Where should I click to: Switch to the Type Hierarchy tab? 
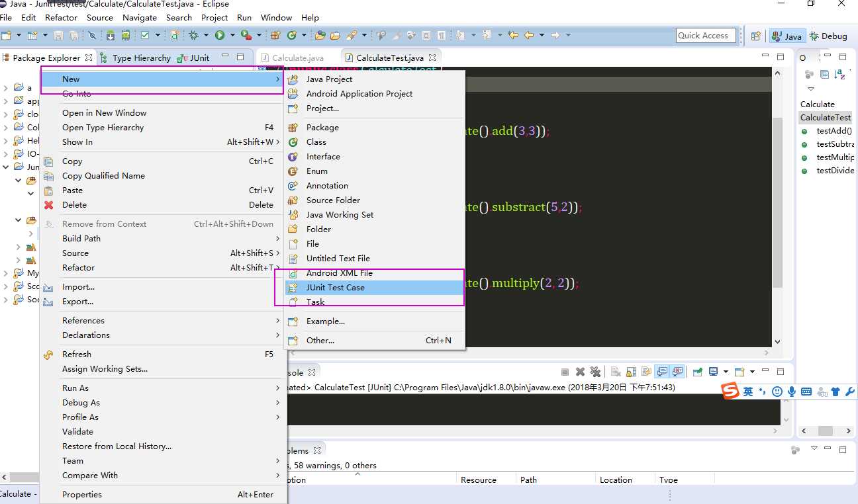(135, 58)
